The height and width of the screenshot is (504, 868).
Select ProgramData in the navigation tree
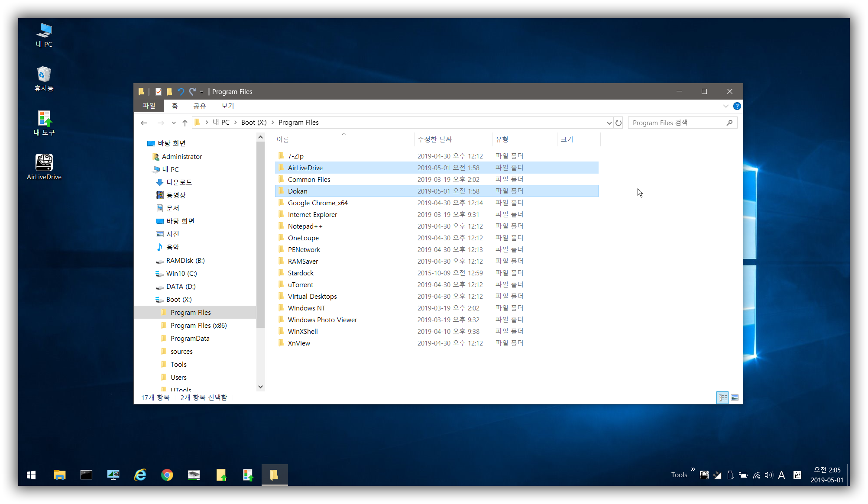(x=190, y=339)
